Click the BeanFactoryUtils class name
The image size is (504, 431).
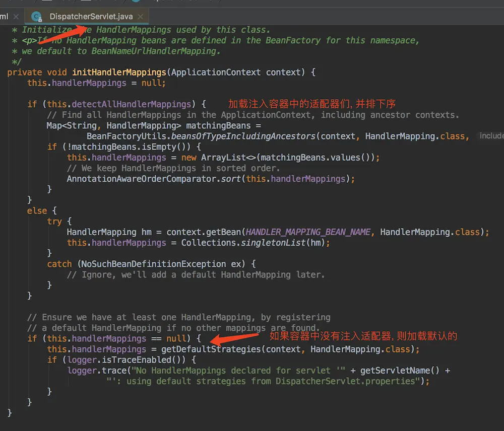coord(123,136)
